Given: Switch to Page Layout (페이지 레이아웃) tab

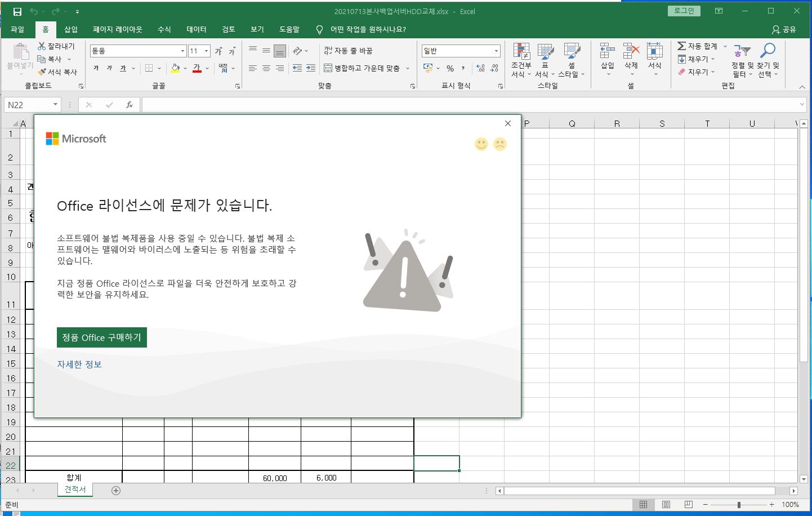Looking at the screenshot, I should click(118, 29).
